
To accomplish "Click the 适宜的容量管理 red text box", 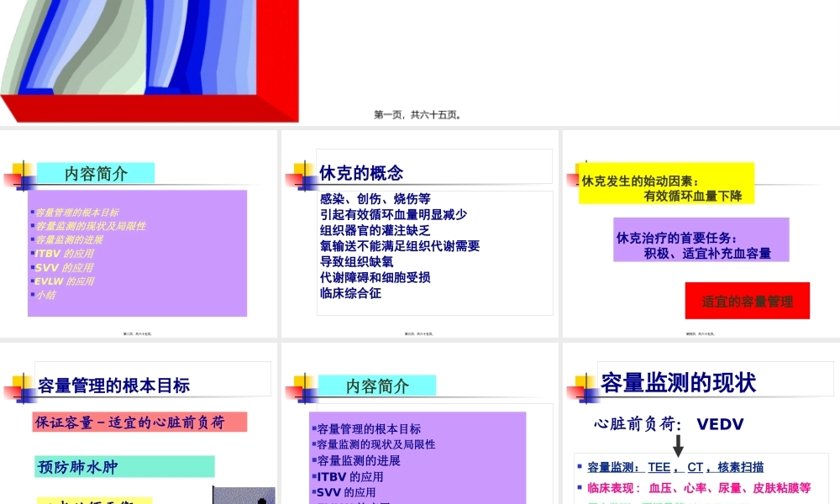I will [x=746, y=300].
